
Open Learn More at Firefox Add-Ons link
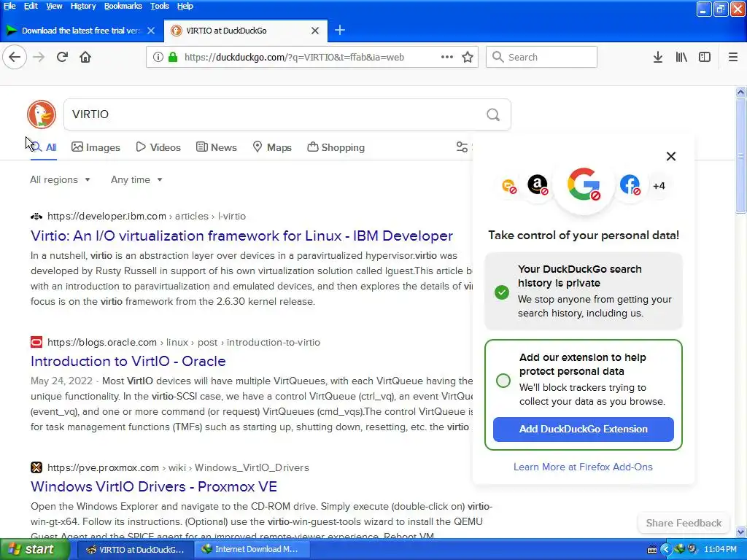[583, 467]
